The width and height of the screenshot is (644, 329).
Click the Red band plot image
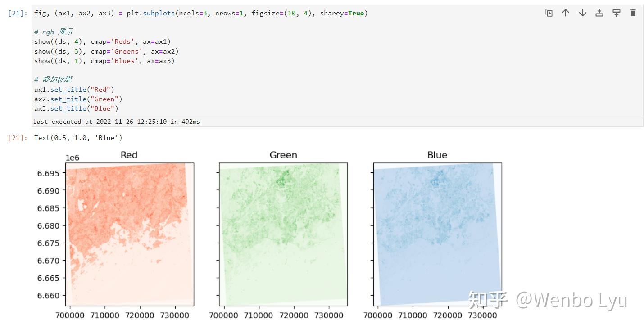130,234
